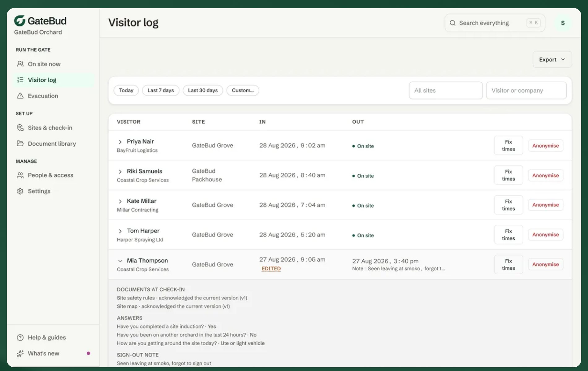This screenshot has width=588, height=371.
Task: Fix times for Tom Harper
Action: click(x=508, y=235)
